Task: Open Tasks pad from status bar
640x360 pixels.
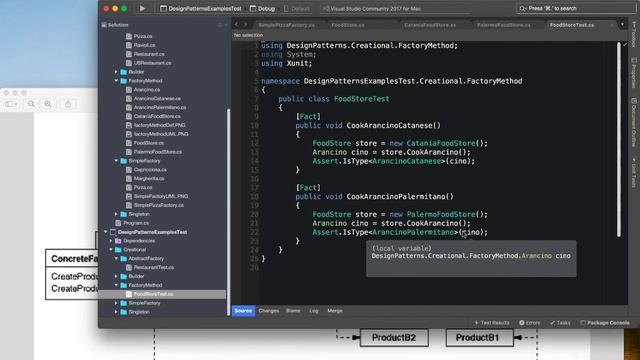Action: (560, 322)
